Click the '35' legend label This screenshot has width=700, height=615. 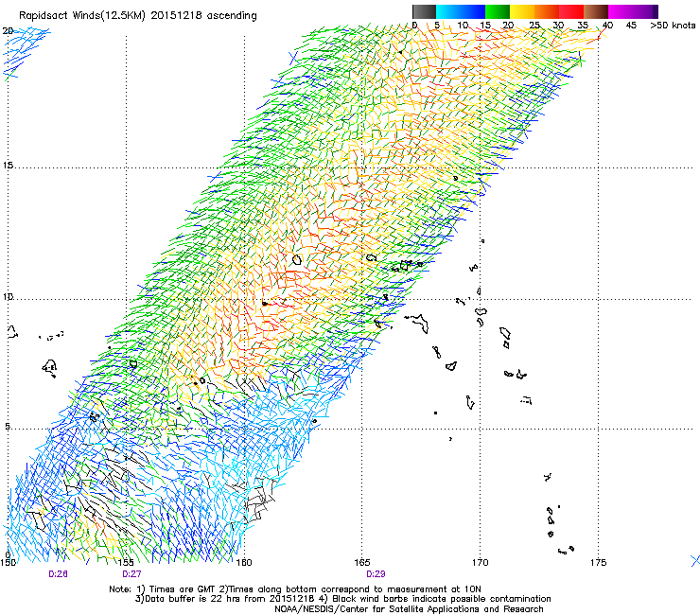click(x=583, y=26)
